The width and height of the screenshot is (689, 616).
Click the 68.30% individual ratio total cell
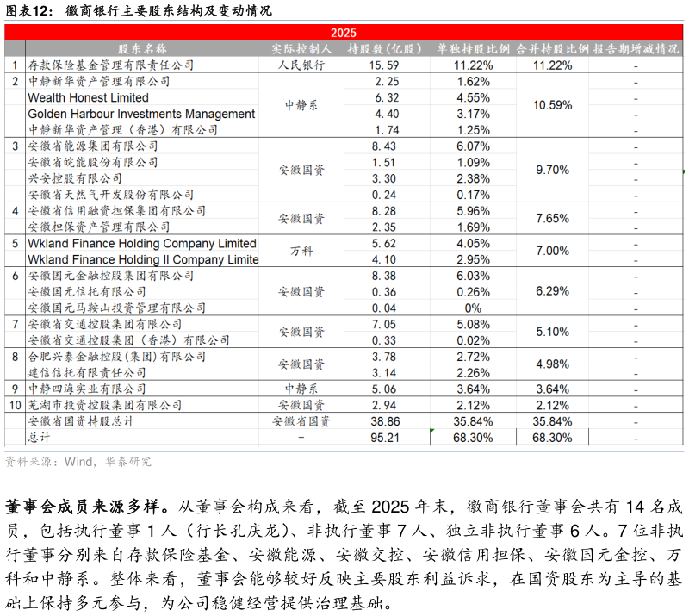coord(473,438)
